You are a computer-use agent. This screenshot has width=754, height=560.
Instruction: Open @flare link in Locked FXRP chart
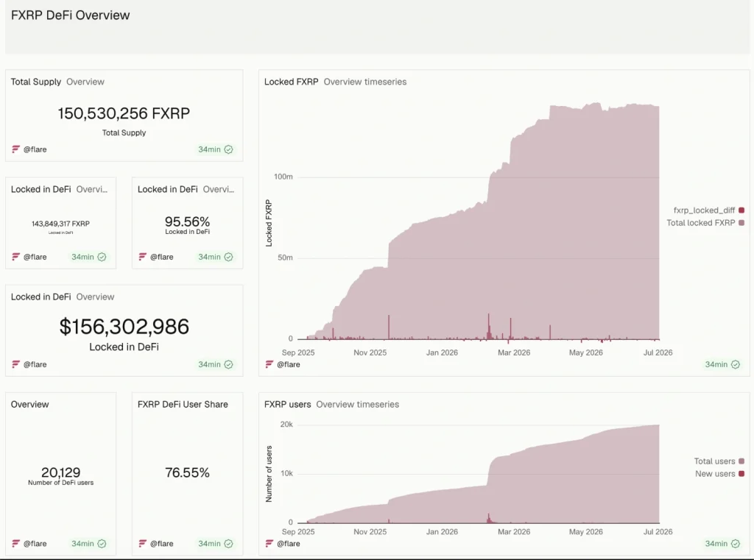click(289, 364)
